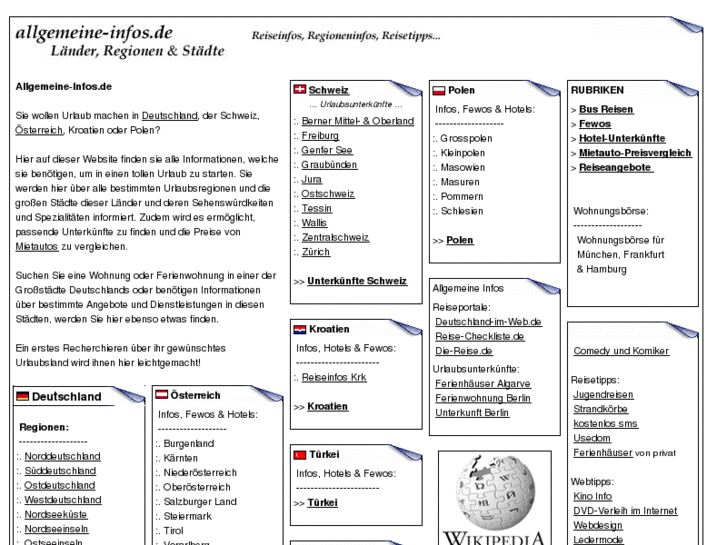Open Hotel-Unterkünfte rubric link

[x=622, y=138]
